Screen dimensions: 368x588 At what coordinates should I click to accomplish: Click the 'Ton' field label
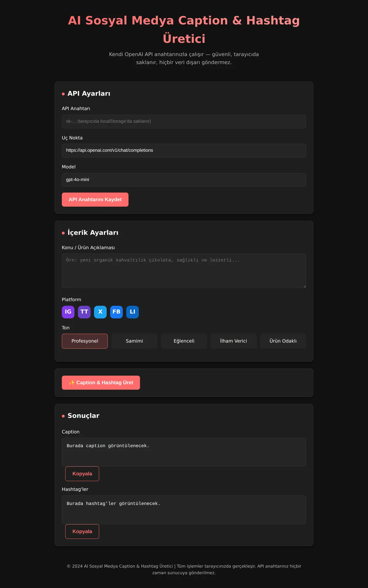point(66,328)
